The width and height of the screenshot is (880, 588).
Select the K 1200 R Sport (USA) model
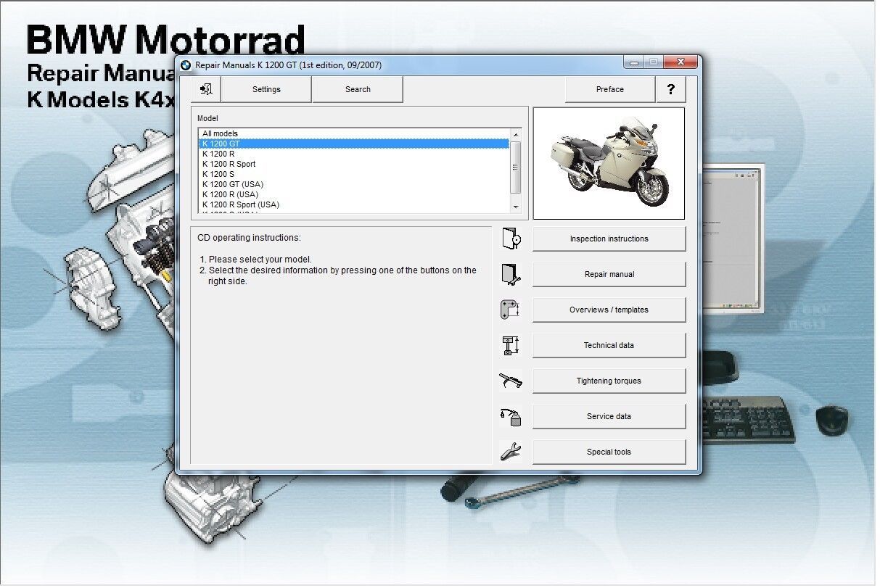(x=242, y=204)
